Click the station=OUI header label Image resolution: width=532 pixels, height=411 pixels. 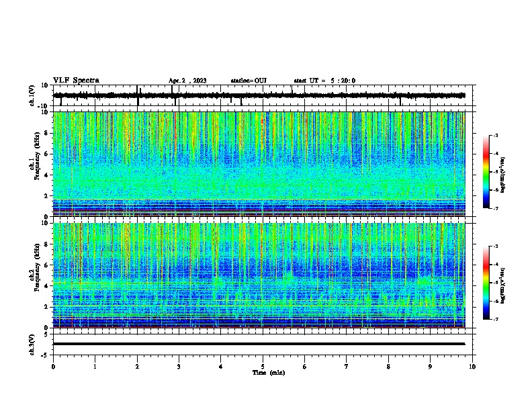(249, 81)
